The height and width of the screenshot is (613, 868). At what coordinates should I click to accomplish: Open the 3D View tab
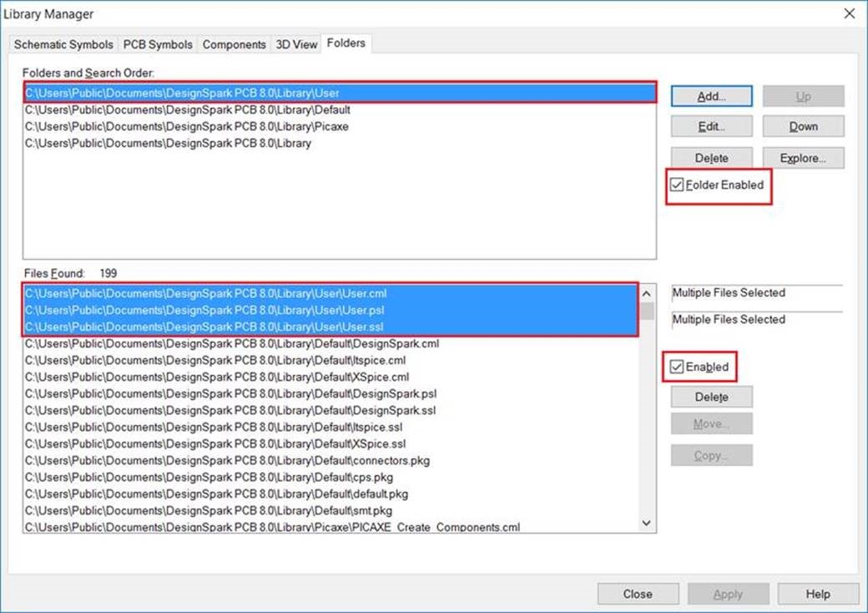pyautogui.click(x=296, y=44)
